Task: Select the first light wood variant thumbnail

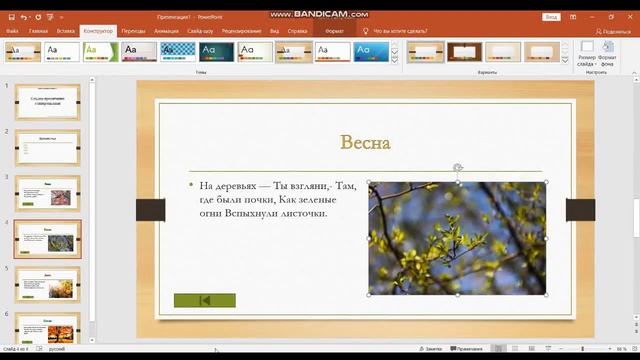Action: pyautogui.click(x=425, y=52)
